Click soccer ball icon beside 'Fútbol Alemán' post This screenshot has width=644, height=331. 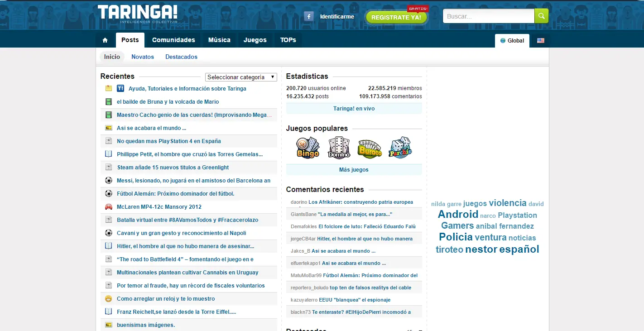[109, 193]
